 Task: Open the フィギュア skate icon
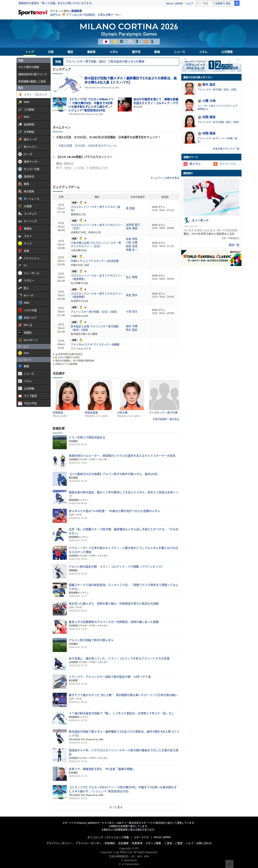pyautogui.click(x=20, y=213)
